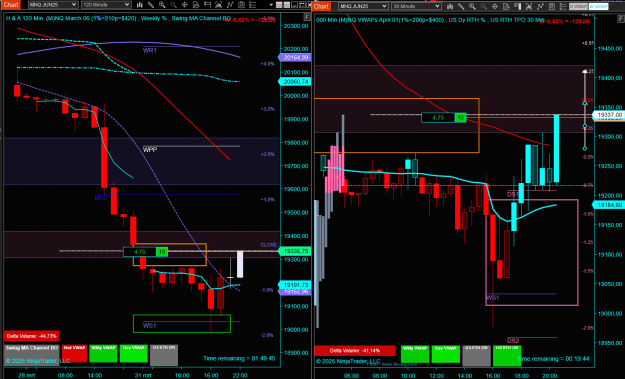
Task: Click the 4,75 order marker in right chart
Action: point(438,118)
